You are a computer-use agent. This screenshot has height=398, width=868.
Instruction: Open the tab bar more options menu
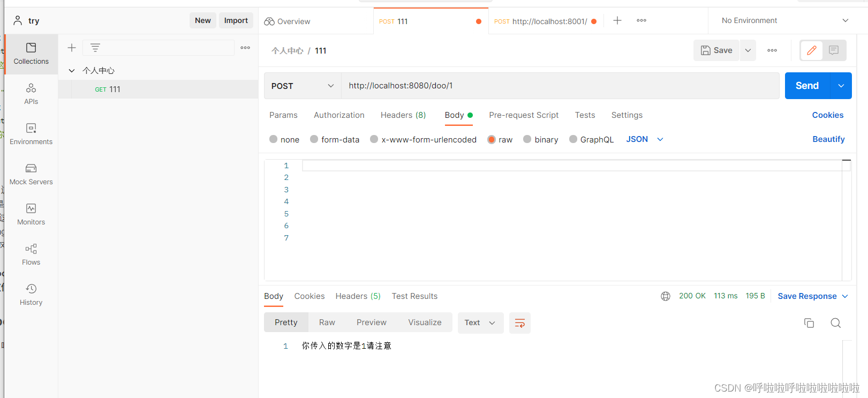[x=641, y=20]
